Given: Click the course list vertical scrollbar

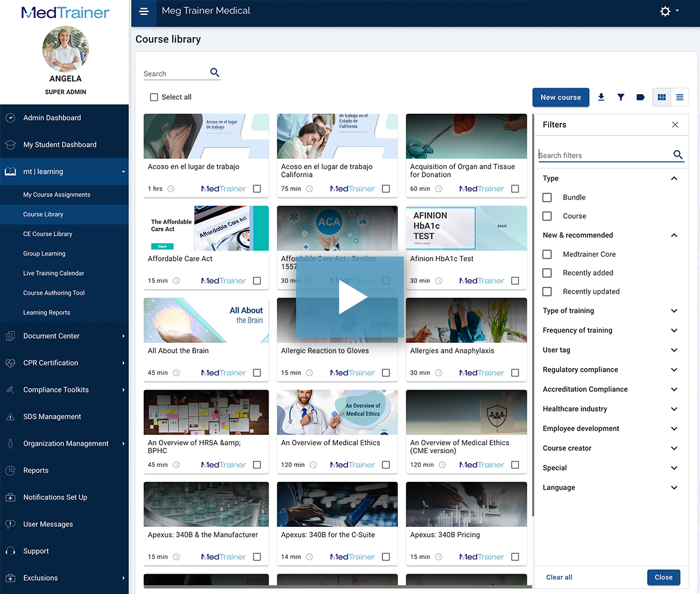Looking at the screenshot, I should 533,315.
